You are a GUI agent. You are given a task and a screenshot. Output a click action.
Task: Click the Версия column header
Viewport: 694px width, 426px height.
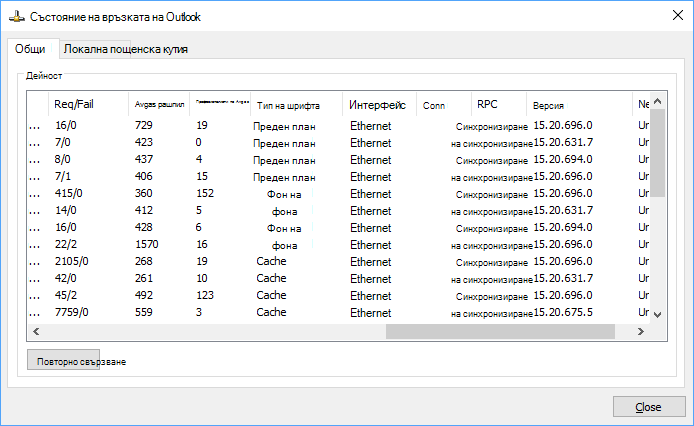(x=579, y=105)
